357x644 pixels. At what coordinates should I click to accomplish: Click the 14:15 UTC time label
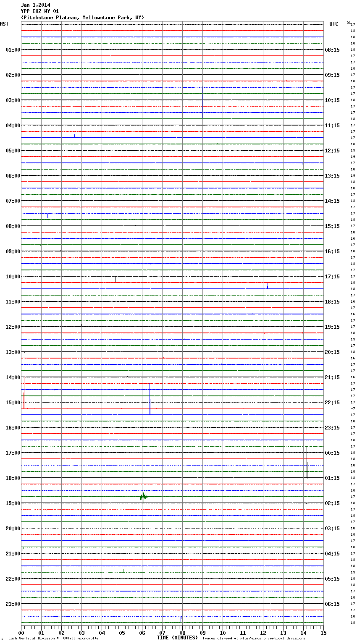pos(332,201)
